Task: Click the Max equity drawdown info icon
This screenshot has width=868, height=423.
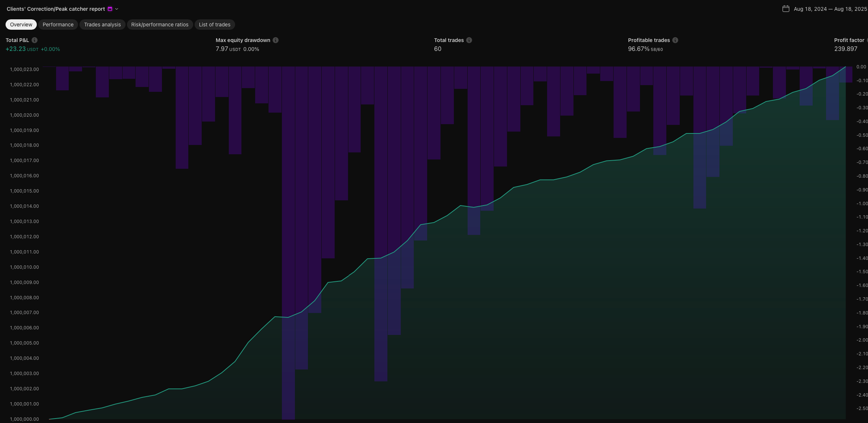Action: [276, 40]
